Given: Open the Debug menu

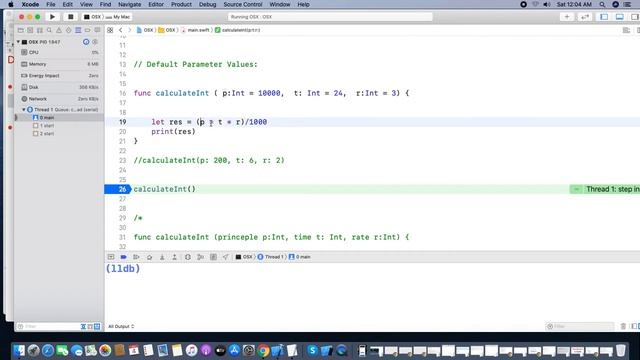Looking at the screenshot, I should click(x=207, y=4).
